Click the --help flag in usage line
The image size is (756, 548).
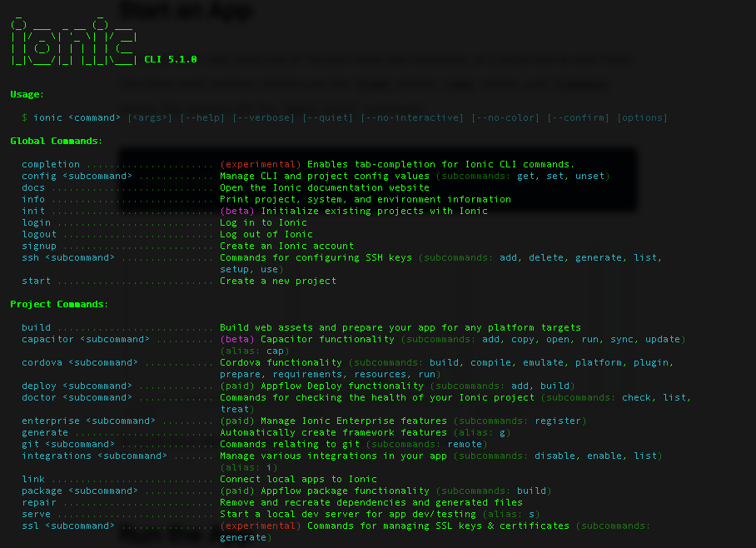coord(202,117)
